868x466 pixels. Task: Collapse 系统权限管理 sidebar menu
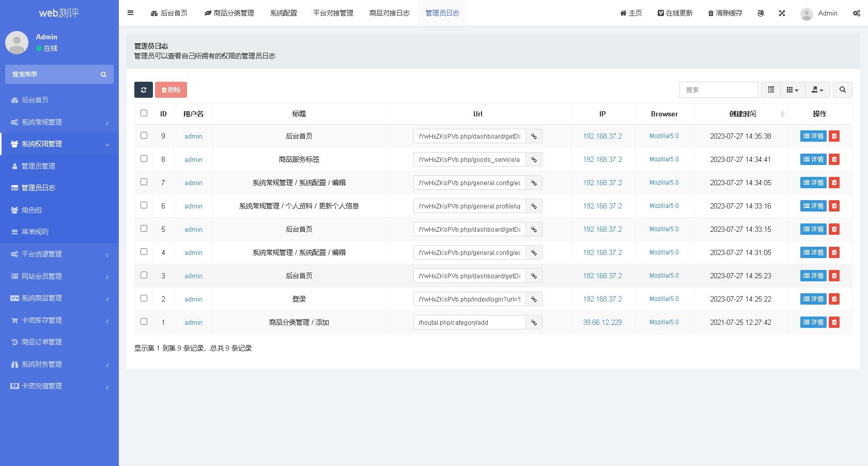[59, 144]
